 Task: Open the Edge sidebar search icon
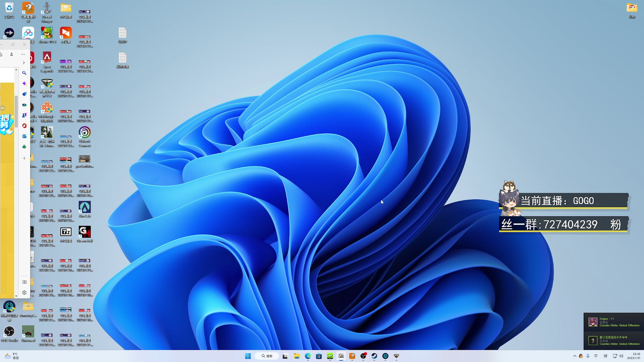point(24,73)
